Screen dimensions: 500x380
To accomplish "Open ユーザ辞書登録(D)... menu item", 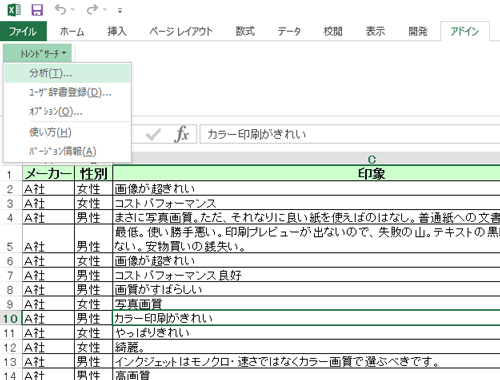I will pos(67,92).
